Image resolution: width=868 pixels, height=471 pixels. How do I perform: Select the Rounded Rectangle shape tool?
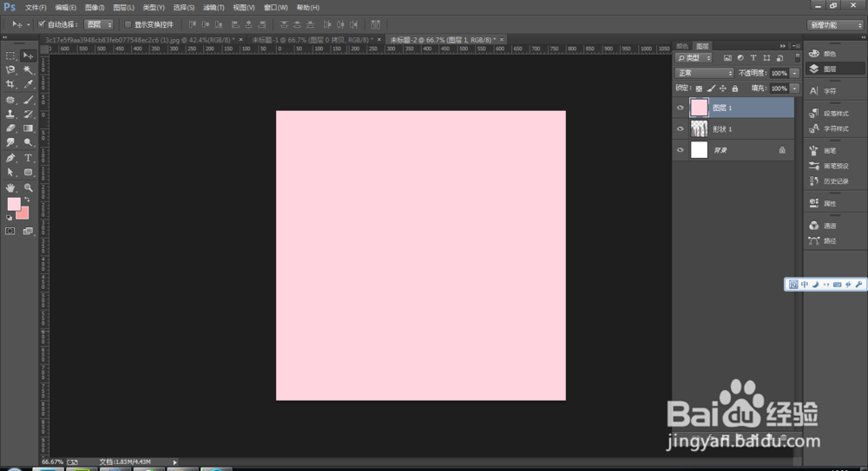pos(28,173)
